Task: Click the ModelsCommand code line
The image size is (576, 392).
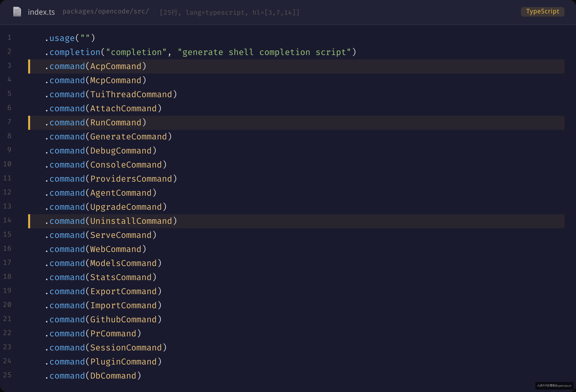Action: tap(103, 263)
